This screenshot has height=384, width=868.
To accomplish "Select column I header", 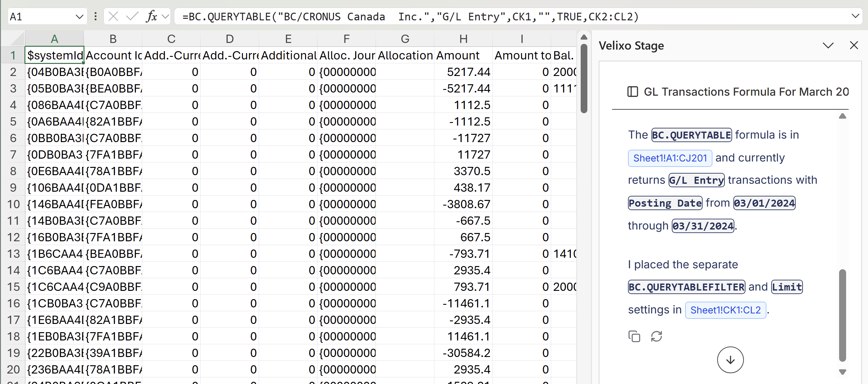I will 522,39.
